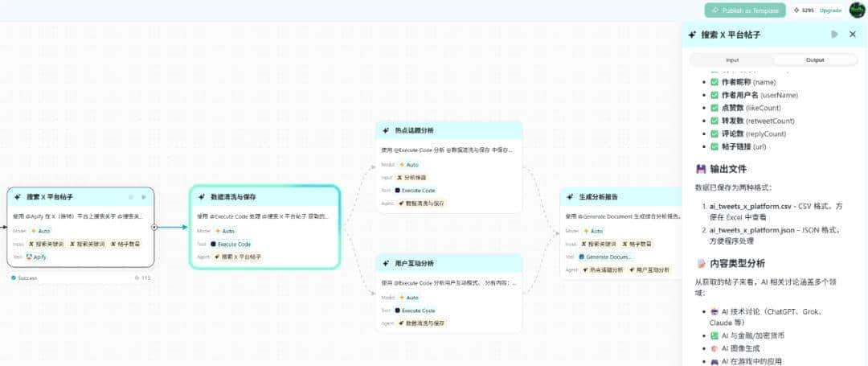
Task: Click 用户互动分析 agent chip in 生成分析报告 node
Action: (650, 269)
